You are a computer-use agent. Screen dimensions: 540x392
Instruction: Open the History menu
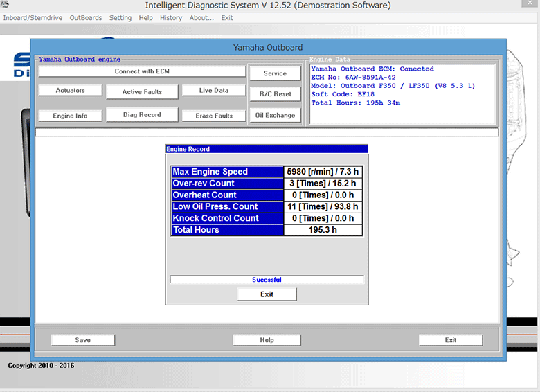(x=171, y=18)
